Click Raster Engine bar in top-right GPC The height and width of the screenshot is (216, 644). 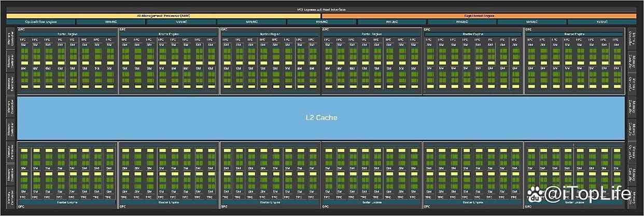(x=574, y=34)
